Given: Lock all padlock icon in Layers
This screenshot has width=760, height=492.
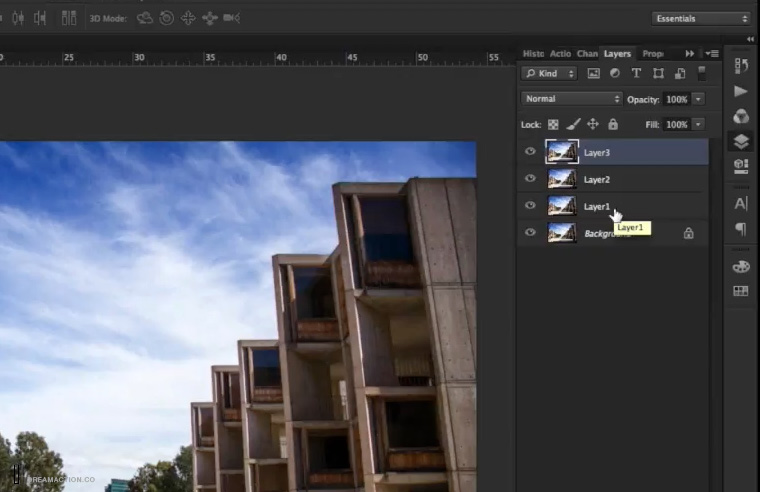Looking at the screenshot, I should (613, 124).
